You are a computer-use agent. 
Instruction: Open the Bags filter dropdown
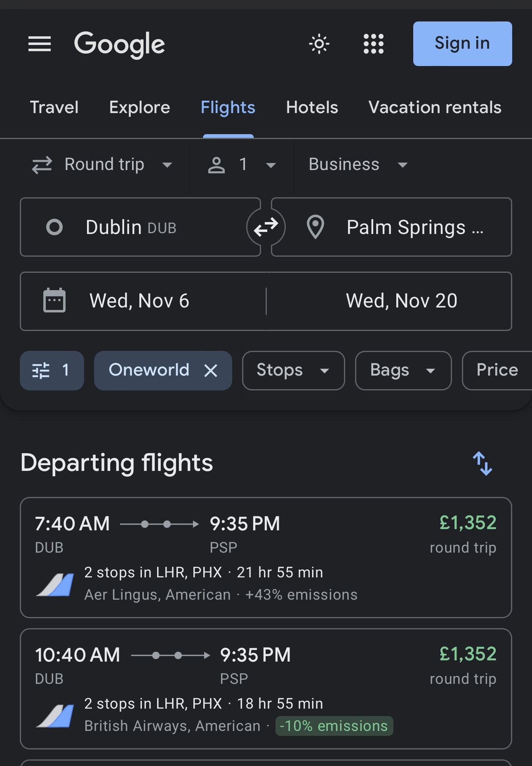pos(403,370)
